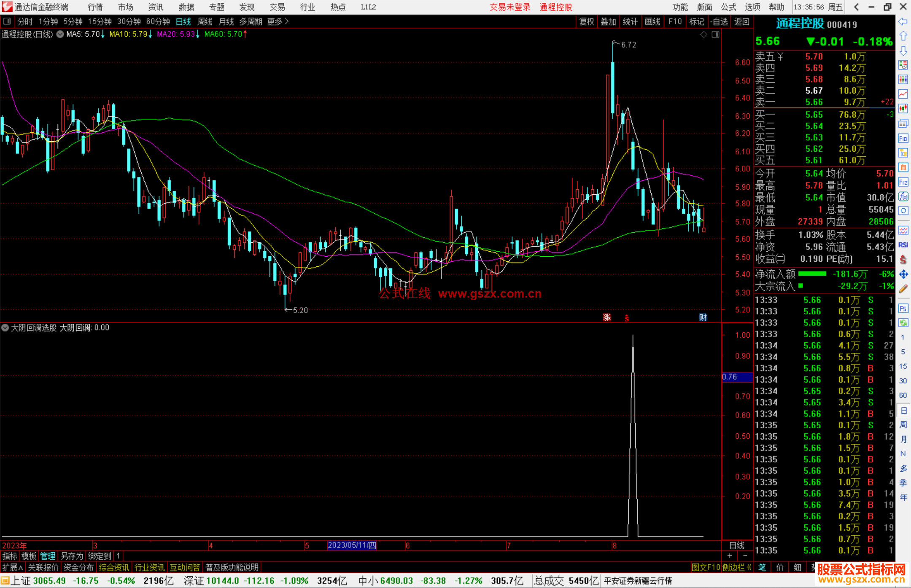911x588 pixels.
Task: Select the pencil drawing tool icon
Action: [903, 289]
